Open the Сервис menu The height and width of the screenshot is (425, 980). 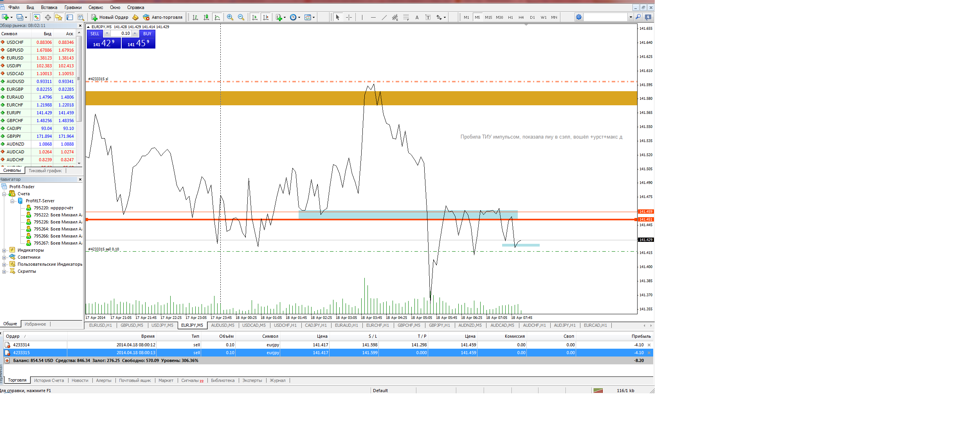[96, 7]
